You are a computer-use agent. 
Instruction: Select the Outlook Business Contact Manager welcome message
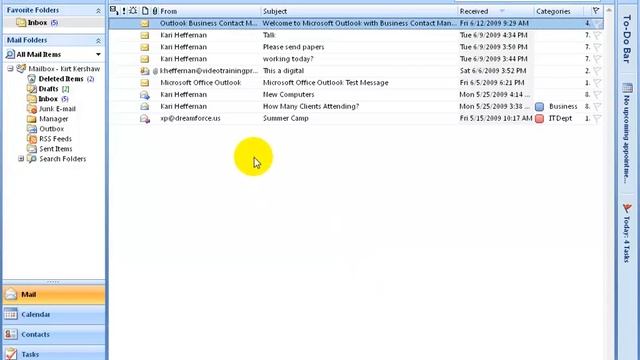click(356, 23)
